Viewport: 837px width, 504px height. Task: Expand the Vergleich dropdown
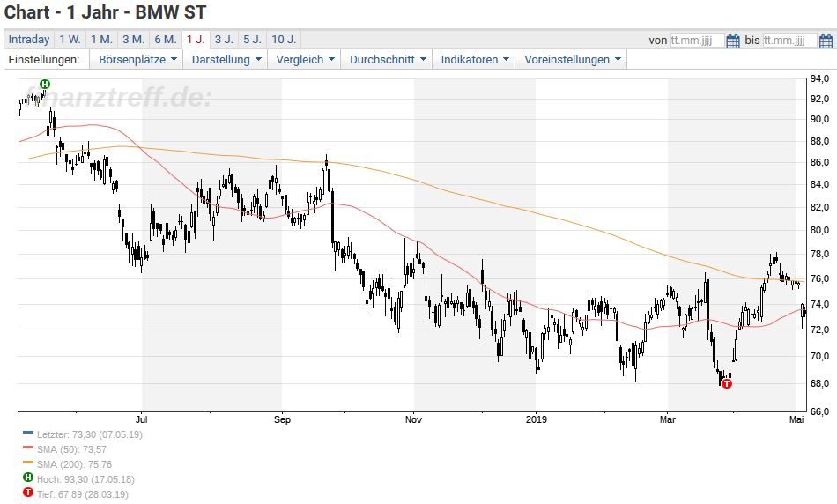pos(305,59)
